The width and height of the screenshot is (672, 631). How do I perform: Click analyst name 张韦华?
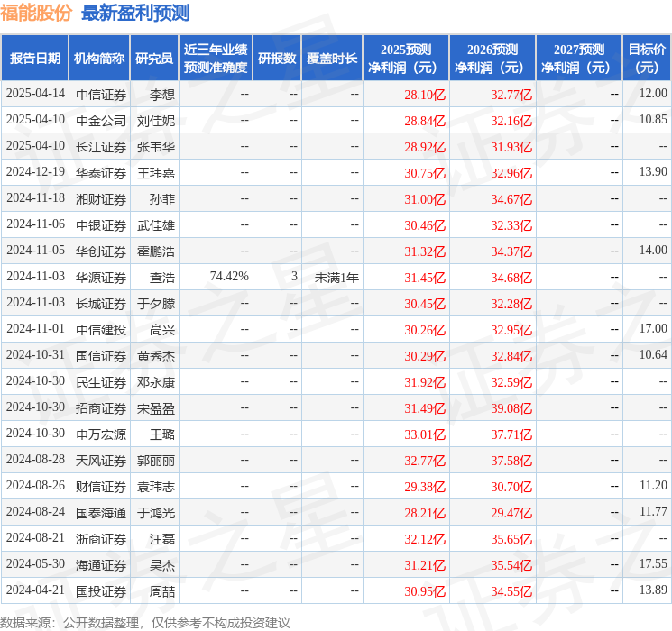[x=155, y=147]
